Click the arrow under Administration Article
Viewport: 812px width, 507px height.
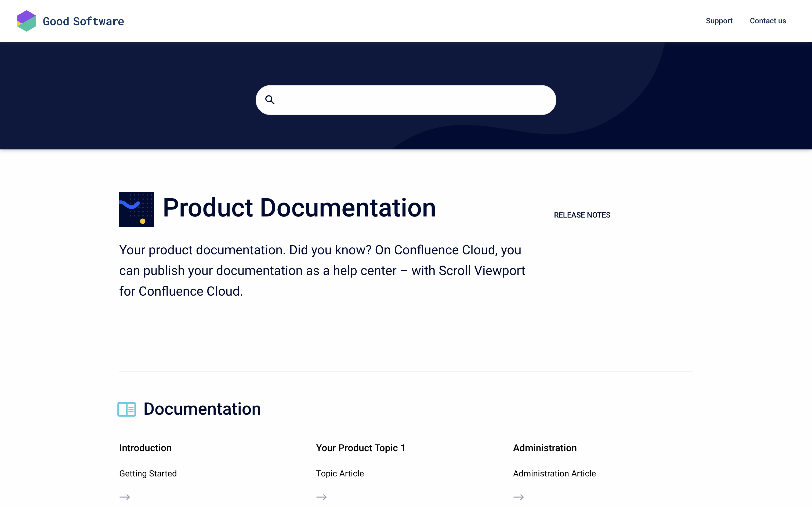pos(519,497)
